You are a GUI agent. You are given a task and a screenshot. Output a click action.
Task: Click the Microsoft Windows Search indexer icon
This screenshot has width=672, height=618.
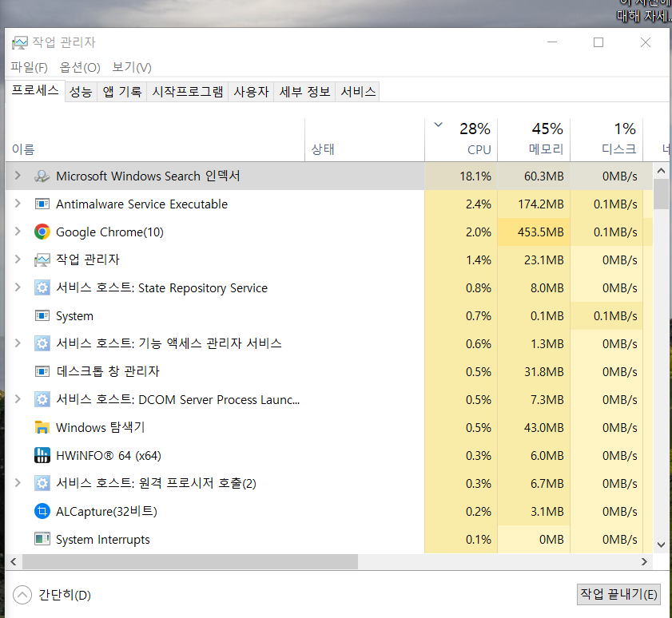click(42, 176)
